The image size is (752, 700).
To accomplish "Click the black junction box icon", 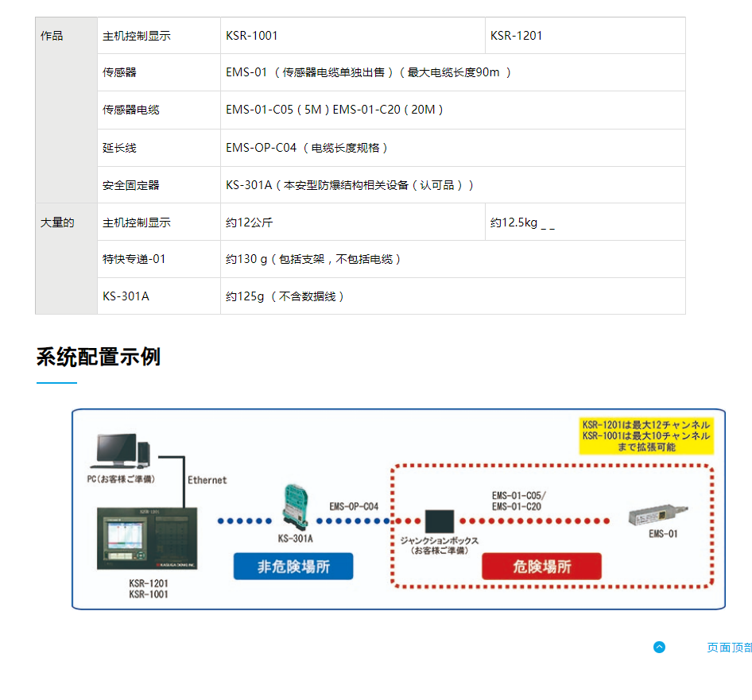I will click(x=440, y=521).
